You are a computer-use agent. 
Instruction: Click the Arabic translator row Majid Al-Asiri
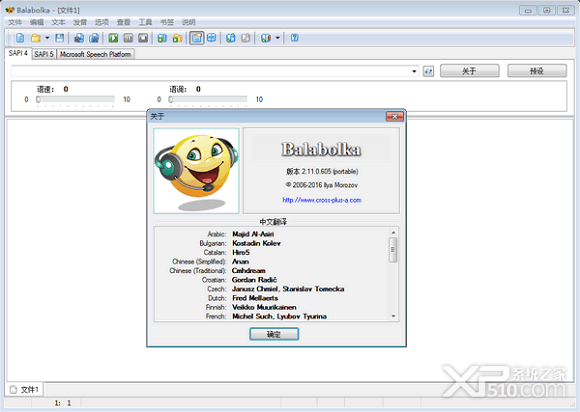(240, 234)
